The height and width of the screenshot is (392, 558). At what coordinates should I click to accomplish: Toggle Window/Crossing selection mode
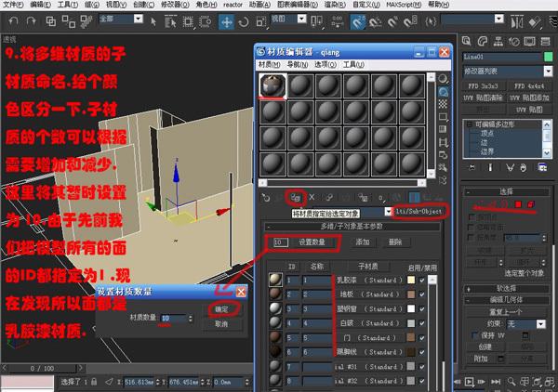(206, 22)
